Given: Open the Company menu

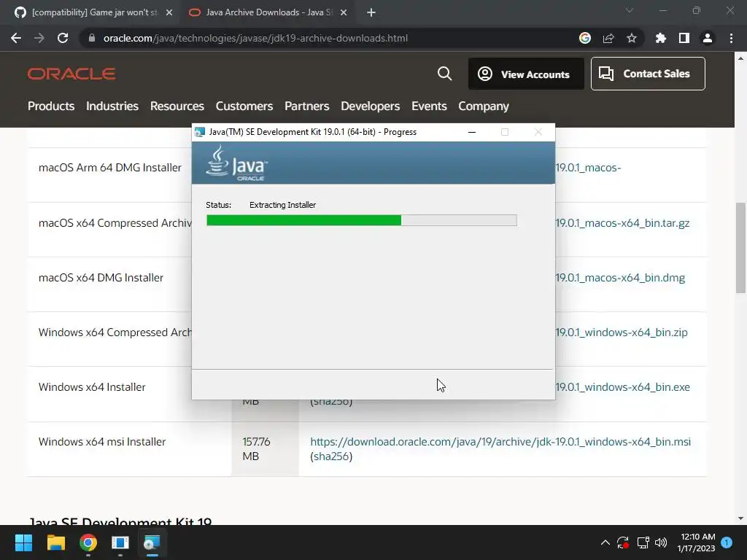Looking at the screenshot, I should 484,106.
